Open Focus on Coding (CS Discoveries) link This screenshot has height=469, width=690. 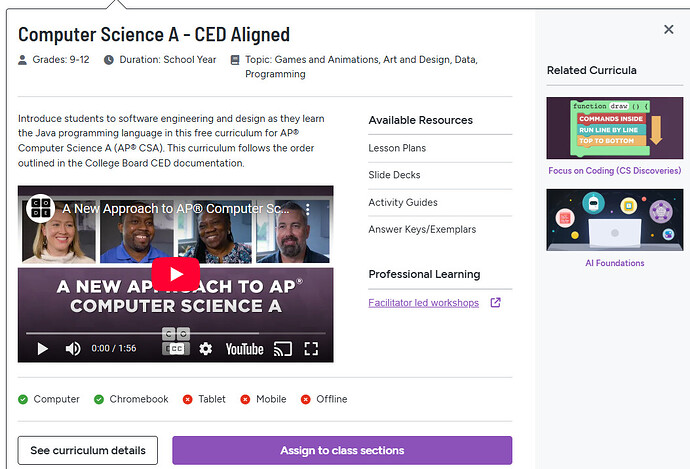pyautogui.click(x=615, y=171)
